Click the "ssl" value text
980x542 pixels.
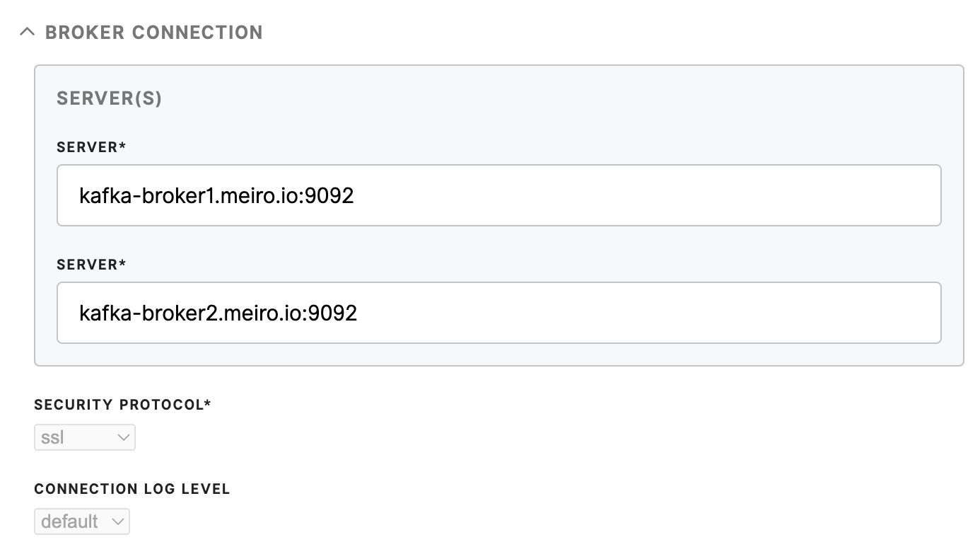pyautogui.click(x=52, y=437)
